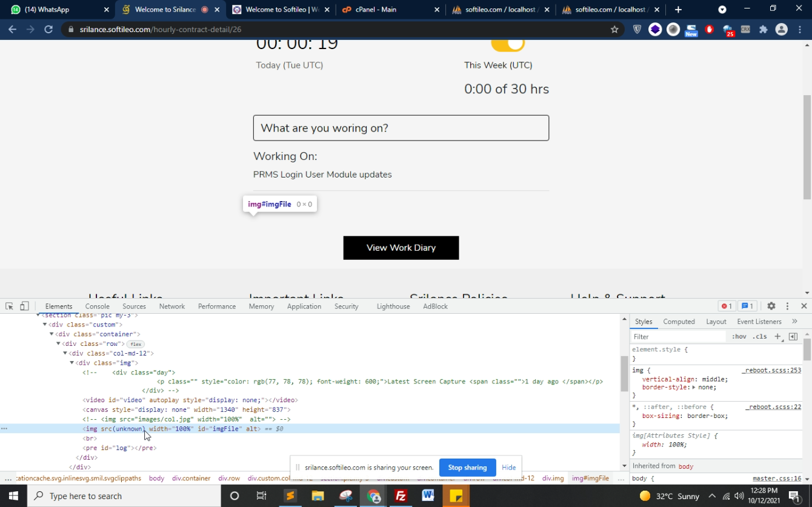This screenshot has height=507, width=812.
Task: Toggle the :hov element state option
Action: point(739,336)
